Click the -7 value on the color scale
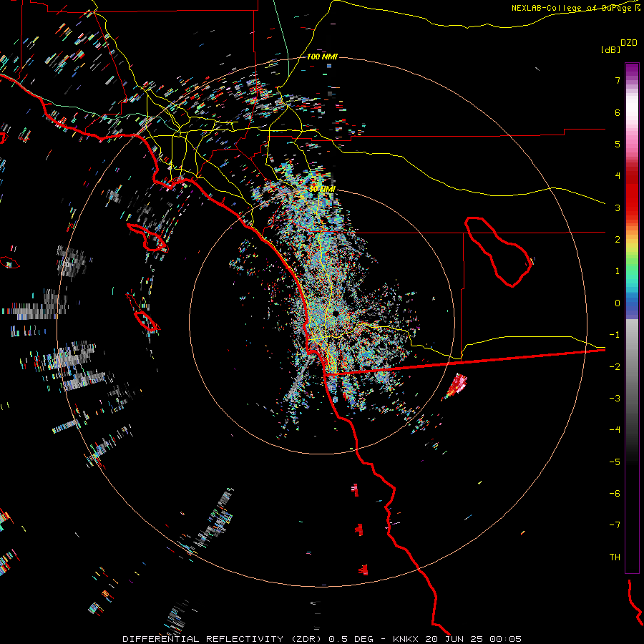The width and height of the screenshot is (644, 644). coord(615,525)
